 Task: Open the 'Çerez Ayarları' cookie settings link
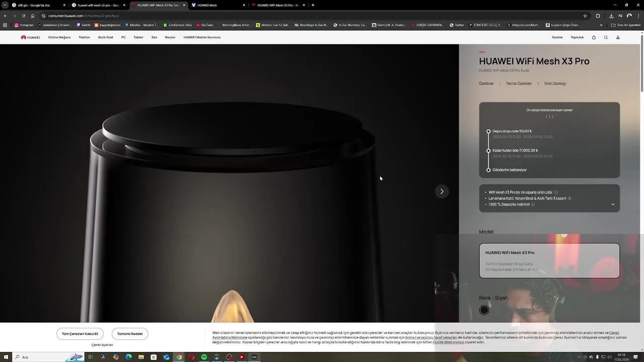[x=102, y=345]
